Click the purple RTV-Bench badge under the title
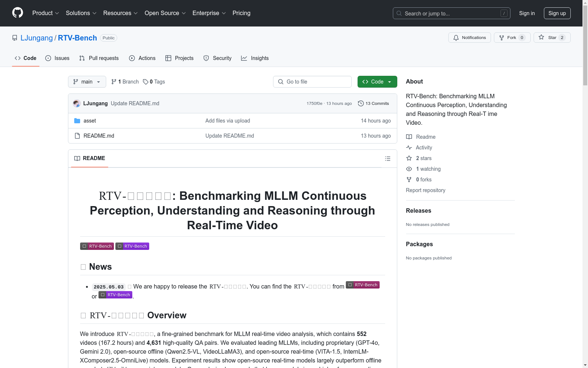The width and height of the screenshot is (588, 368). pyautogui.click(x=132, y=246)
